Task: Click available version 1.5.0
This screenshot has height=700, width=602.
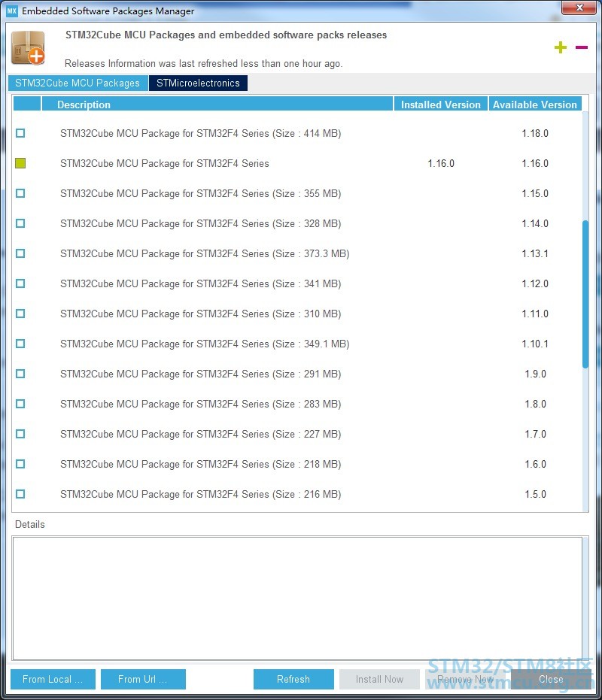Action: tap(536, 494)
